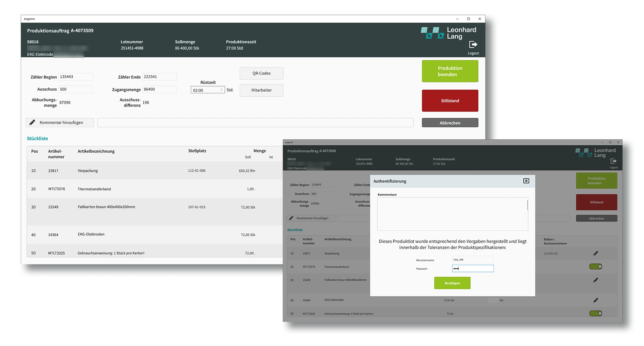Click the Kommentare area scrollbar in the dialog
644x346 pixels.
[527, 205]
